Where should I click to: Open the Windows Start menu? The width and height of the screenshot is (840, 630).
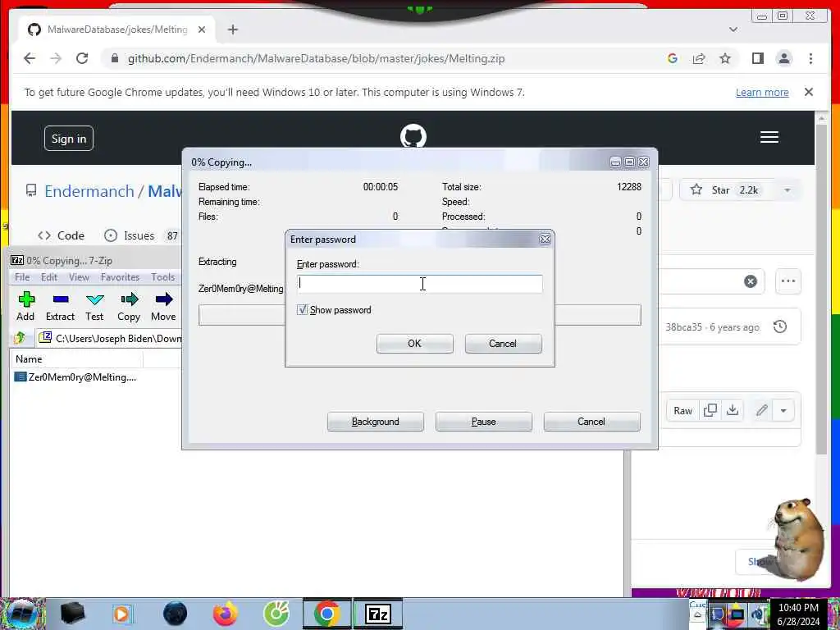pyautogui.click(x=20, y=614)
